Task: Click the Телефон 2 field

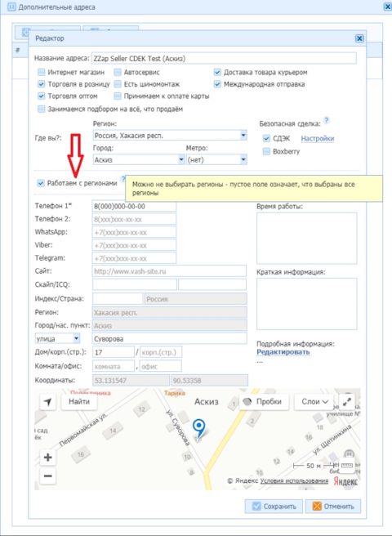Action: pyautogui.click(x=134, y=219)
